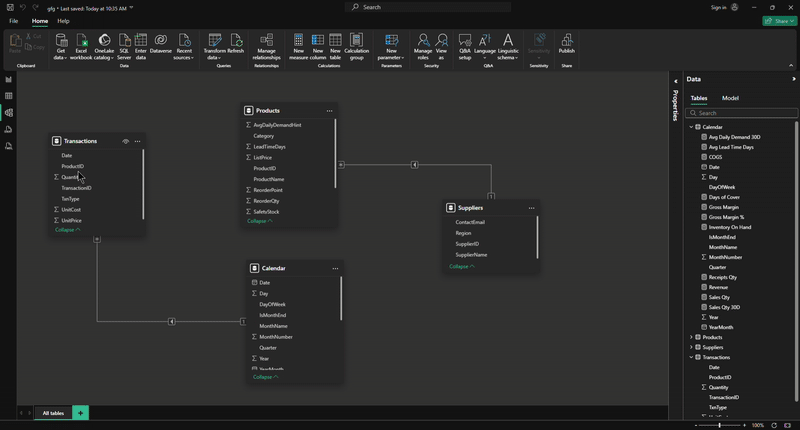The width and height of the screenshot is (800, 430).
Task: Open Calendar table more options
Action: tap(335, 268)
